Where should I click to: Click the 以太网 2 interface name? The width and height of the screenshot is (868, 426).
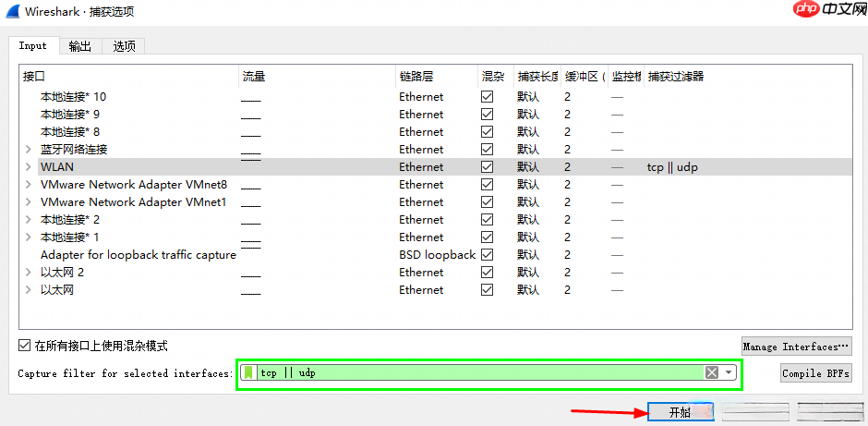coord(63,273)
